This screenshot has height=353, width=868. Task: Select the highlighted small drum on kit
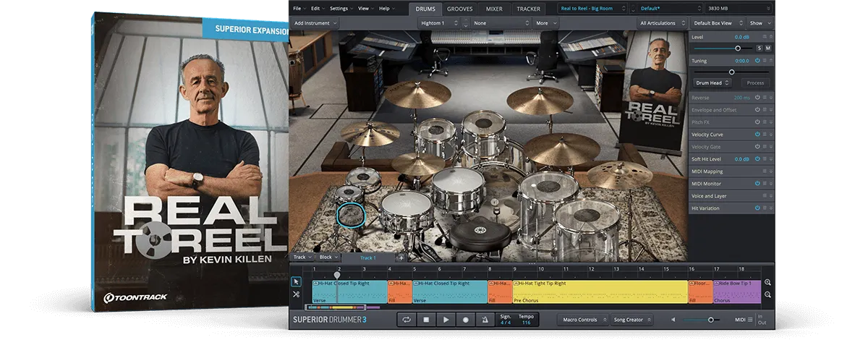click(x=352, y=215)
